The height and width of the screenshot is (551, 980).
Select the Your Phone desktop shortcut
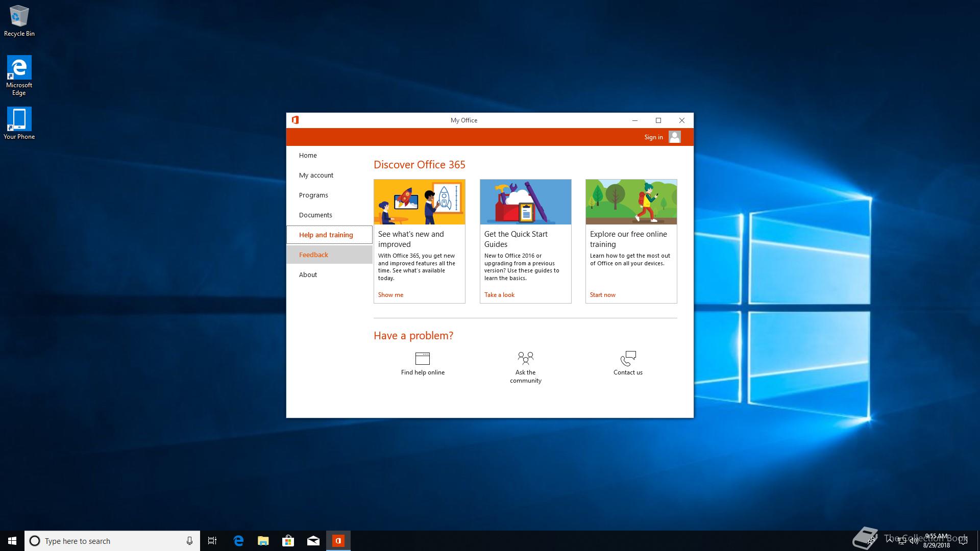(19, 123)
